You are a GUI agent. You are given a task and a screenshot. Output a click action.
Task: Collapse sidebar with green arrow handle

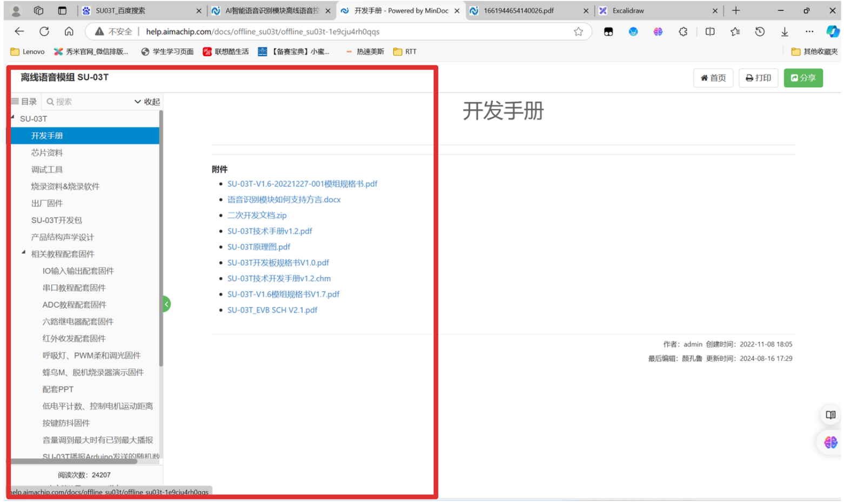coord(166,304)
